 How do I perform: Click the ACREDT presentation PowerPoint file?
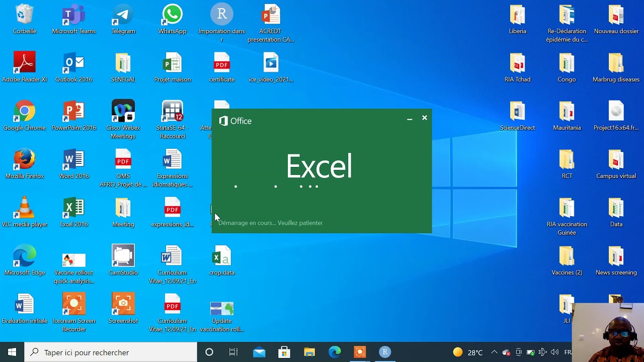coord(271,23)
